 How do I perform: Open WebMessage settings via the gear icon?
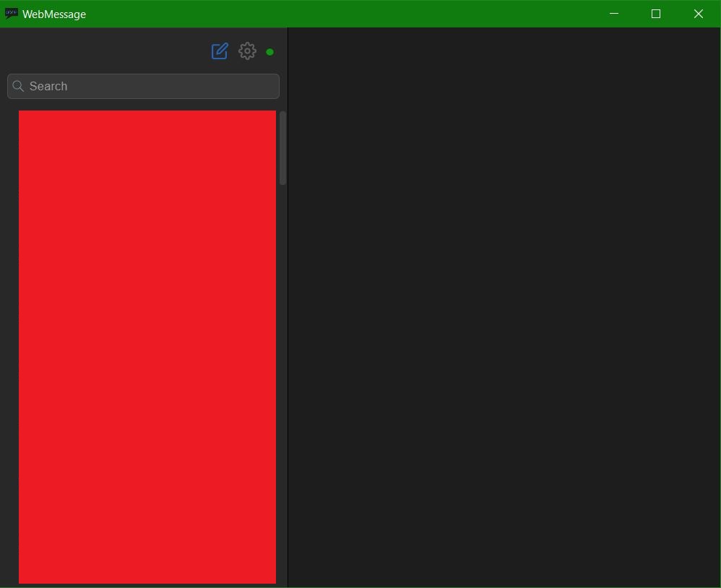pyautogui.click(x=247, y=51)
